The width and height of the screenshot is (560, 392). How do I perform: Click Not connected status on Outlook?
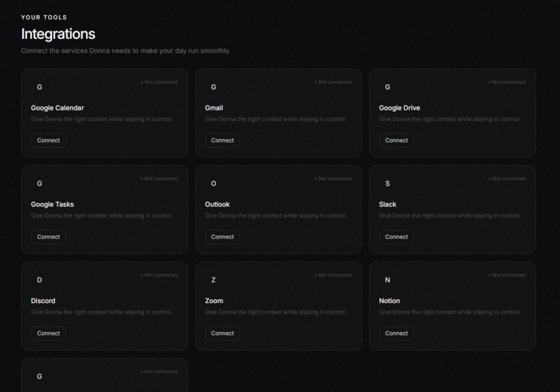[x=333, y=179]
